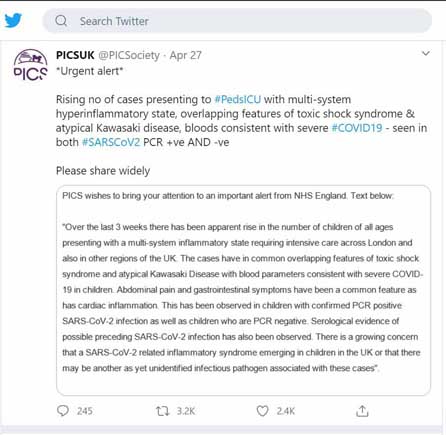
Task: Click the retweet arrows icon
Action: (163, 411)
